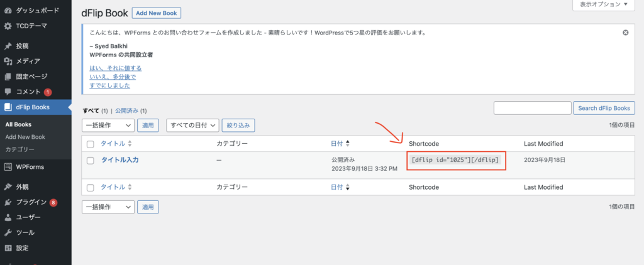Show すべて books filter link

point(91,111)
